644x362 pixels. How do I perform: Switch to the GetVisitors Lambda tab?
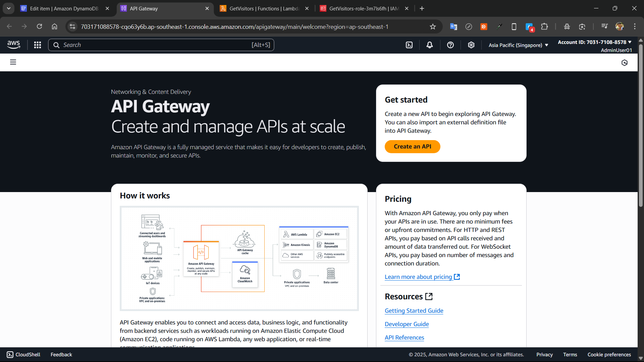pos(264,8)
